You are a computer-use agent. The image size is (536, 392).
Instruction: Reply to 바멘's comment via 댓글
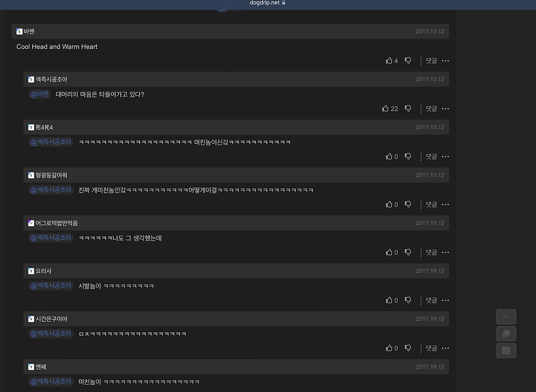click(x=431, y=61)
